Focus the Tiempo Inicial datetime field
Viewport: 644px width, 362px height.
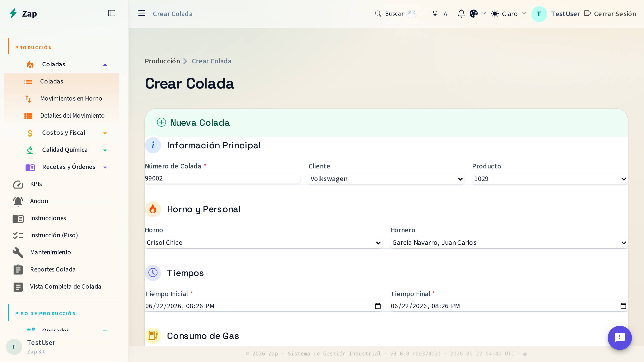click(x=264, y=306)
